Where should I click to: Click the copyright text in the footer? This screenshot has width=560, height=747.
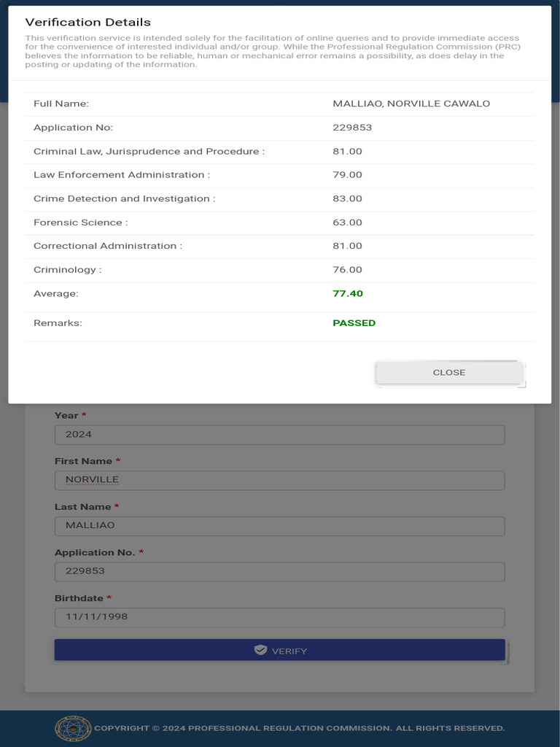(299, 728)
